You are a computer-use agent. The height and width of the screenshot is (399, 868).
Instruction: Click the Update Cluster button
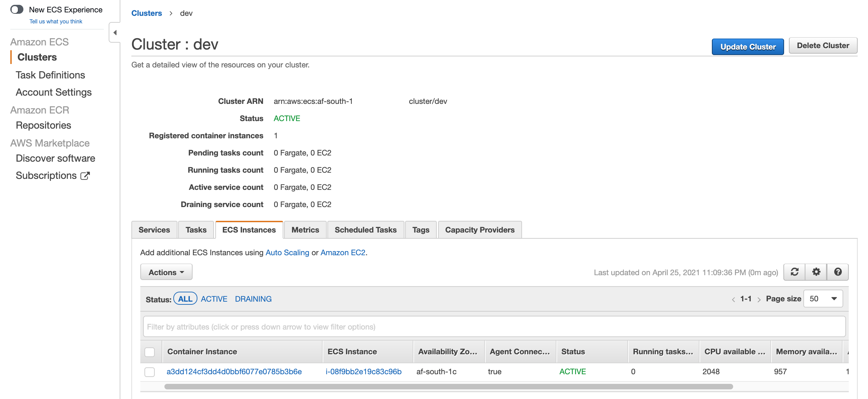(748, 46)
